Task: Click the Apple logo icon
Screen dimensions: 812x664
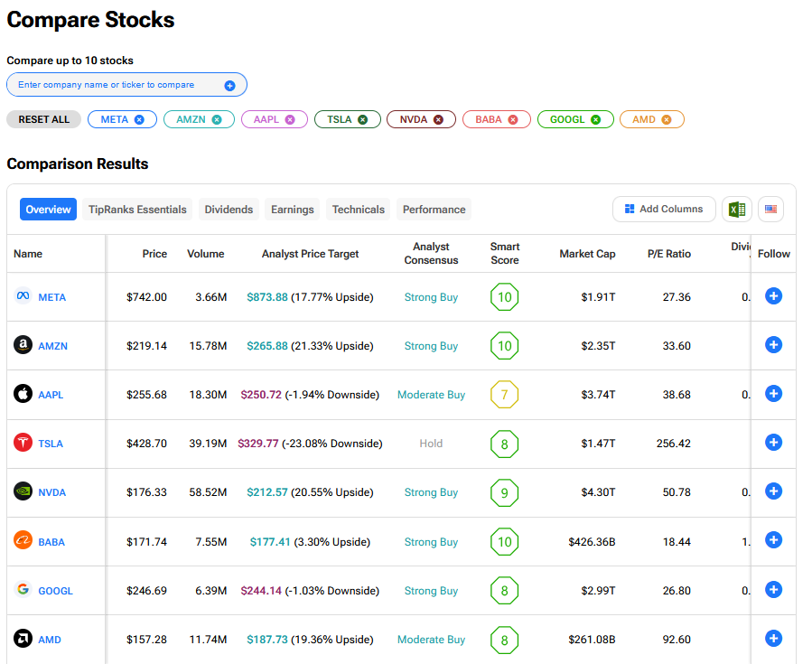Action: 23,394
